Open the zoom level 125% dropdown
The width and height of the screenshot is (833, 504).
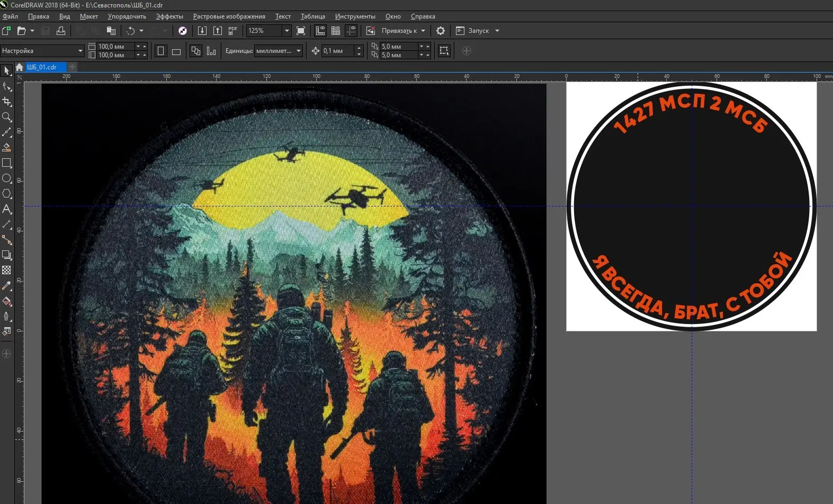[x=286, y=31]
